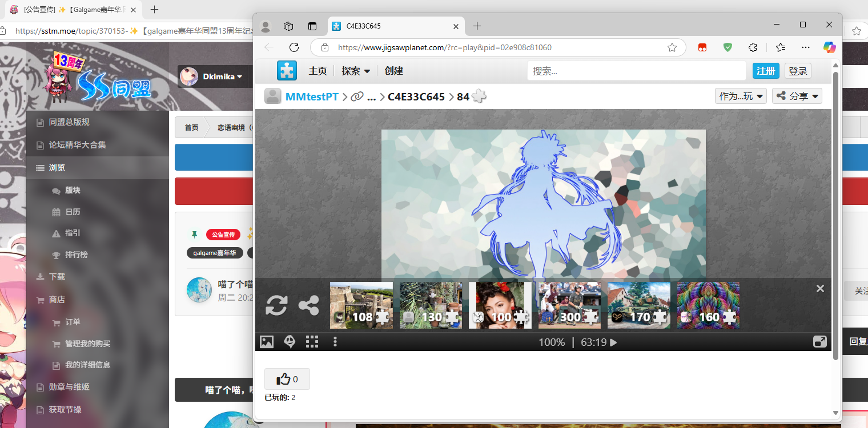Select the C4E33C645 browser tab
The image size is (868, 428).
click(396, 26)
